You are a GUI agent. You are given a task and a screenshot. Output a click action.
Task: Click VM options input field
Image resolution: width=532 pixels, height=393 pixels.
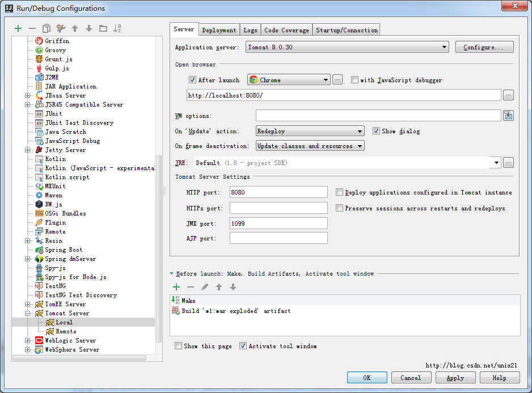[378, 115]
